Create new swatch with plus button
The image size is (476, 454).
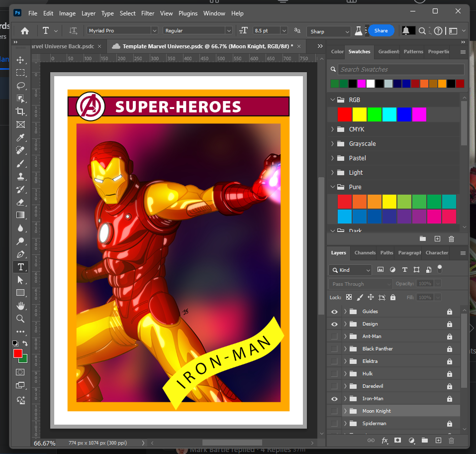[x=437, y=239]
